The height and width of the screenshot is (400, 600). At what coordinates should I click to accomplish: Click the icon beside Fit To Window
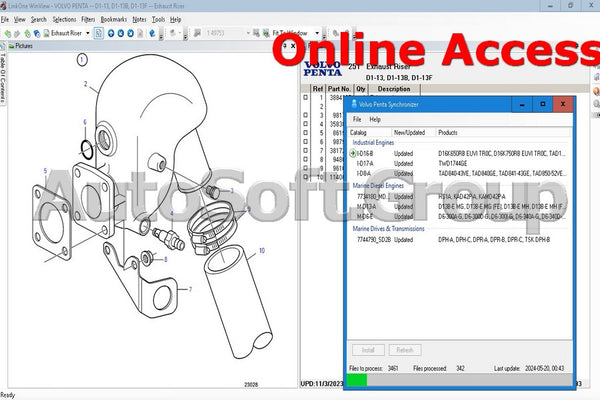[266, 33]
